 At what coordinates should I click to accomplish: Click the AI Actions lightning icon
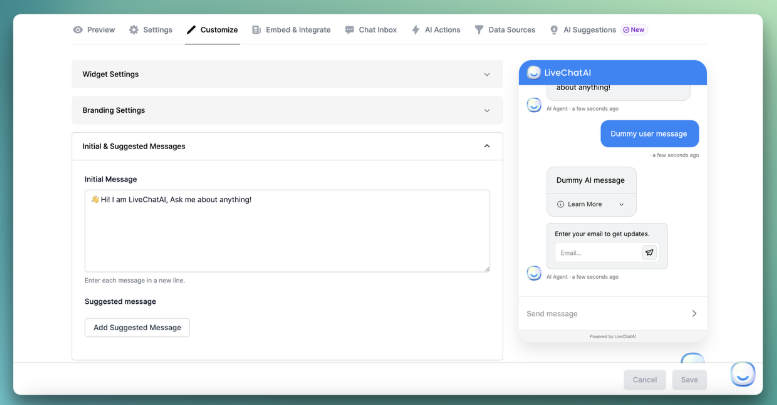coord(416,30)
